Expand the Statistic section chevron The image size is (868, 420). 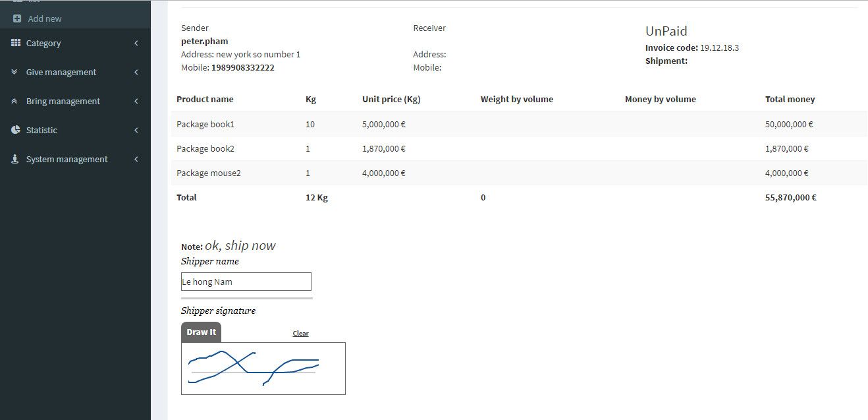point(136,130)
